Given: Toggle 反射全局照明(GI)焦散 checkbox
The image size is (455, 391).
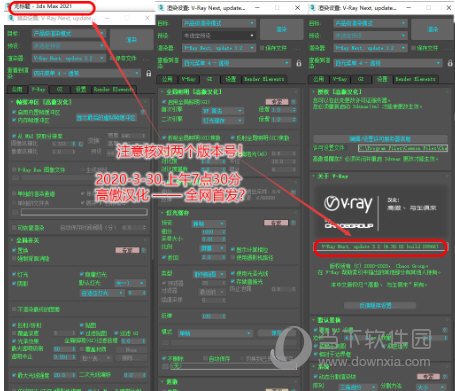Looking at the screenshot, I should tap(232, 138).
